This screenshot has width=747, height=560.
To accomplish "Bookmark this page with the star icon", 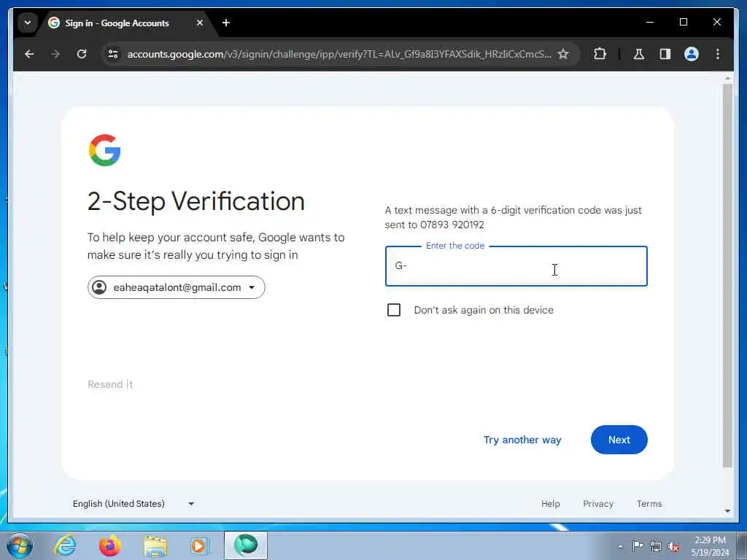I will 563,54.
